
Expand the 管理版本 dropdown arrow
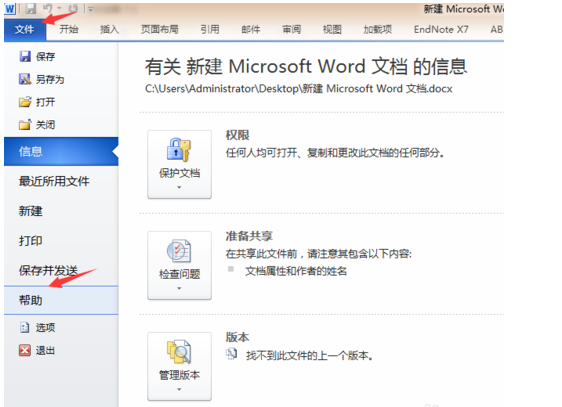point(179,389)
